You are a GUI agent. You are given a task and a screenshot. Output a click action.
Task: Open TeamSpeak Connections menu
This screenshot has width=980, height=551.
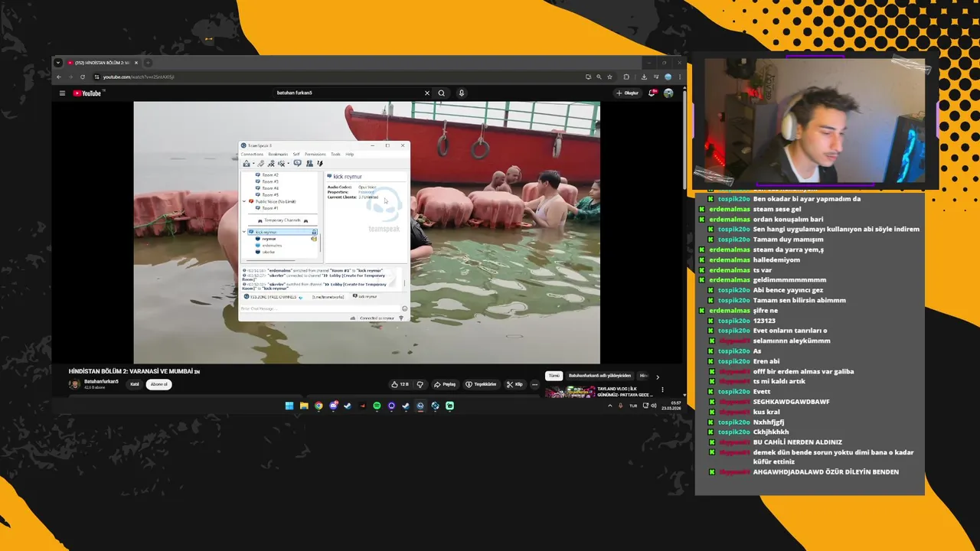[252, 155]
